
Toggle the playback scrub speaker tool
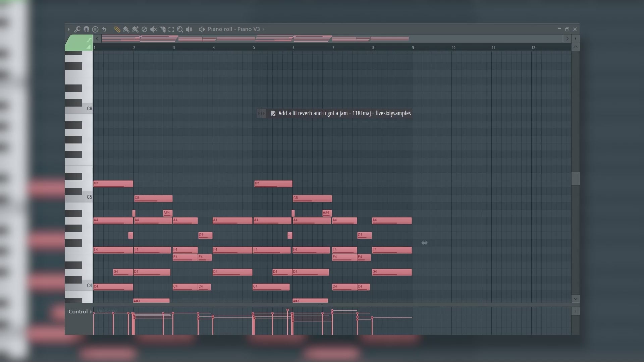pyautogui.click(x=189, y=29)
